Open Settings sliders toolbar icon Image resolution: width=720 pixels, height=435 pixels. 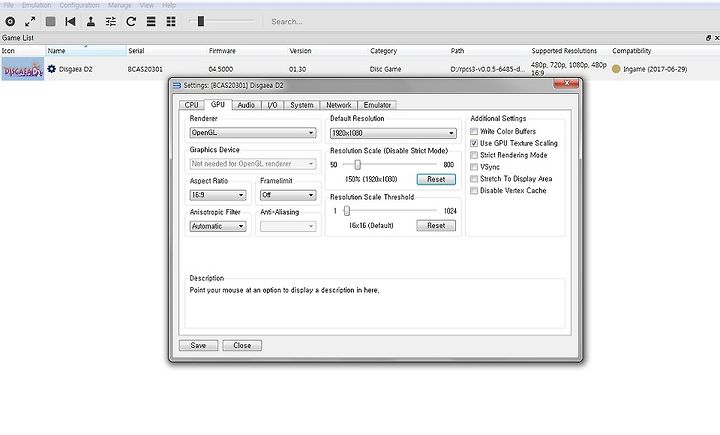click(x=111, y=22)
